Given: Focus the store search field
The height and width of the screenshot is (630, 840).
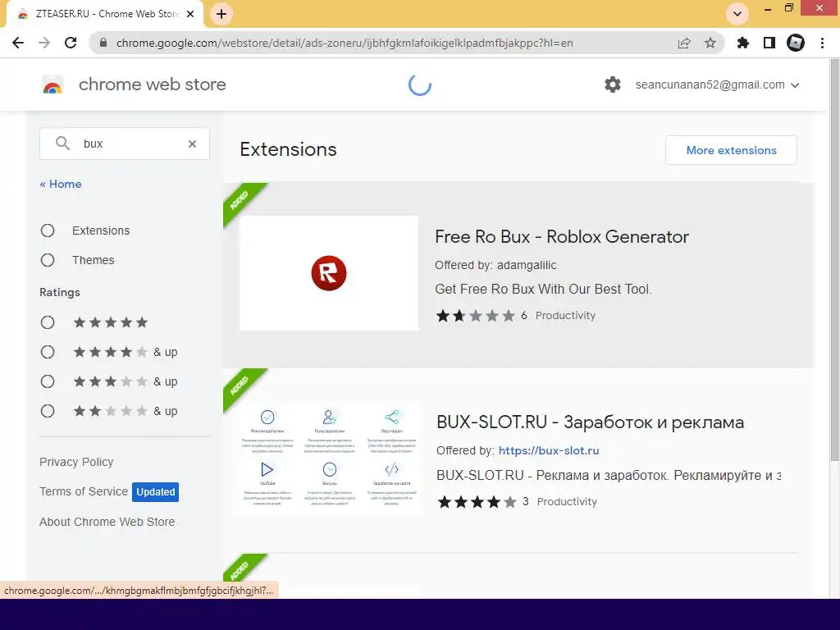Looking at the screenshot, I should pyautogui.click(x=125, y=144).
